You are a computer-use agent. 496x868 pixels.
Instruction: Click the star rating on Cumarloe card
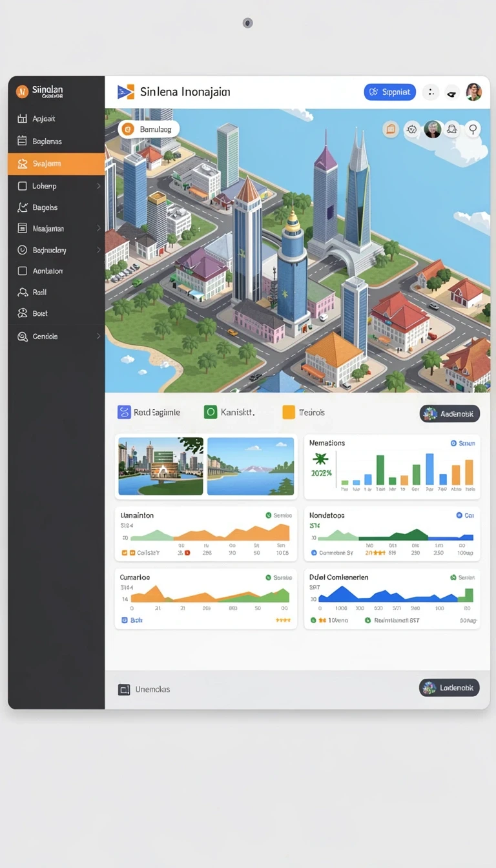[x=283, y=619]
